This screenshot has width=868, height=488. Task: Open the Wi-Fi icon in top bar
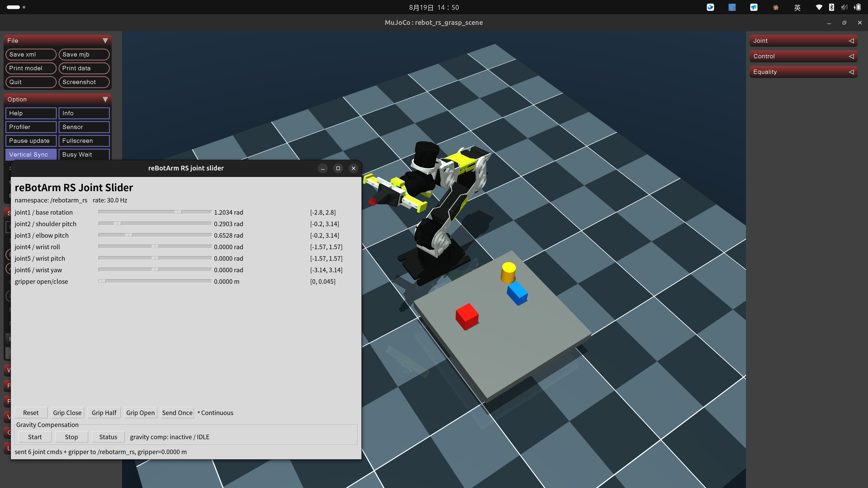pos(819,7)
